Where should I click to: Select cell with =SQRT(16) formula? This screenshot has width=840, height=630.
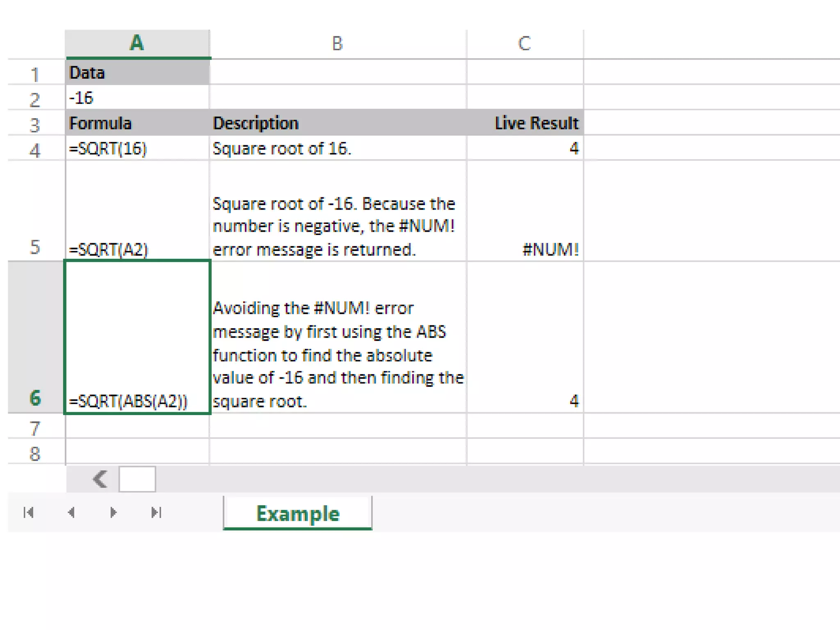137,148
